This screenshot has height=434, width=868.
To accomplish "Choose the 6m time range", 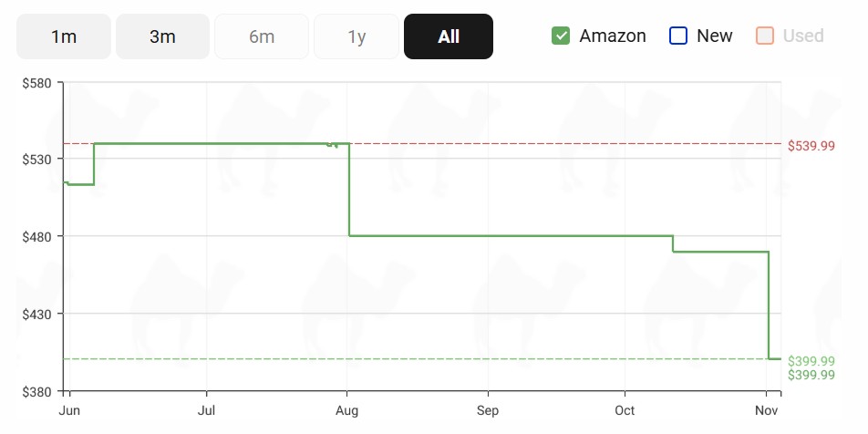I will pos(262,36).
